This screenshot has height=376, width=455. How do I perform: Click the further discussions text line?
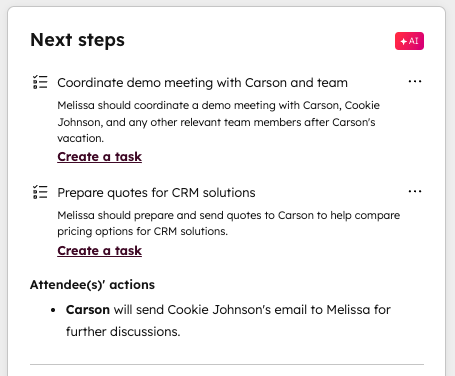click(x=123, y=332)
